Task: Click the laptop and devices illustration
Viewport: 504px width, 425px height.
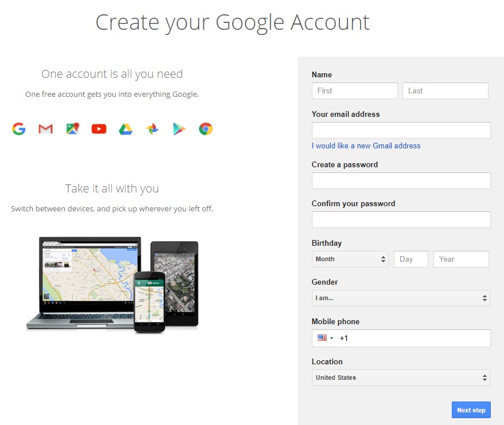Action: 112,285
